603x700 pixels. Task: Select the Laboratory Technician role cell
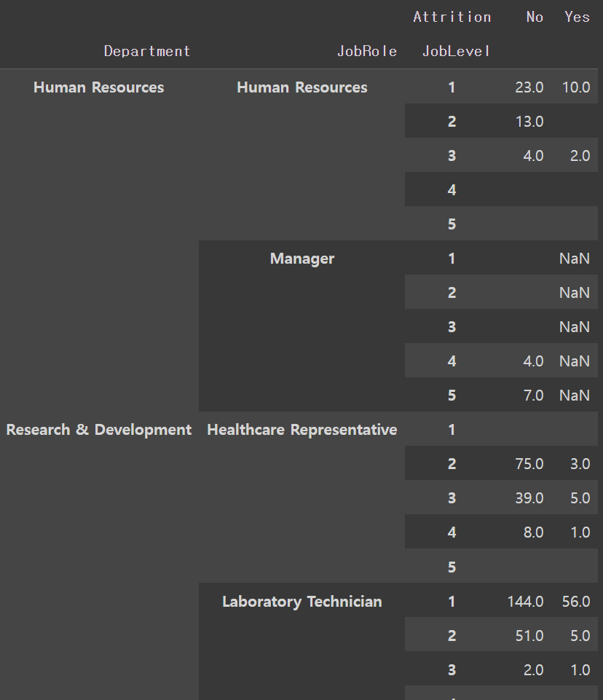tap(301, 602)
